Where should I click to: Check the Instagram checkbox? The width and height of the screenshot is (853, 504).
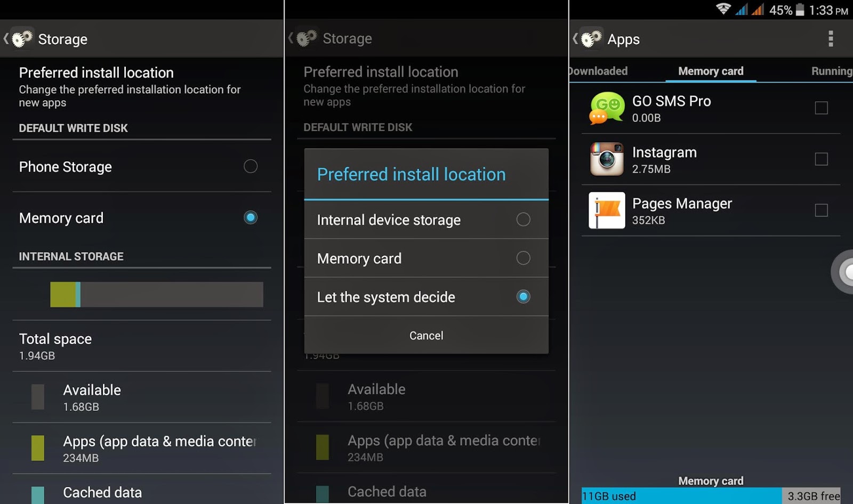[822, 159]
